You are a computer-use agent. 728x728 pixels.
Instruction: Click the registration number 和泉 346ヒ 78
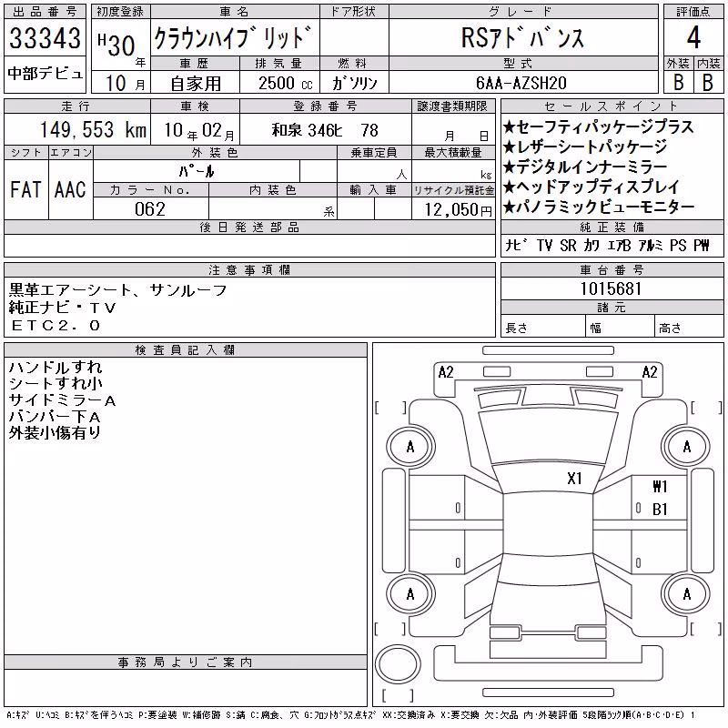point(325,130)
